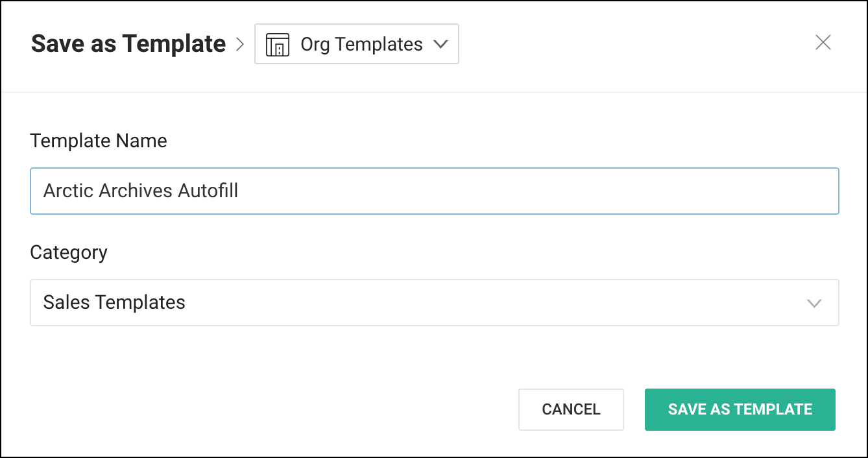868x458 pixels.
Task: Click the Category field's down chevron
Action: (x=814, y=303)
